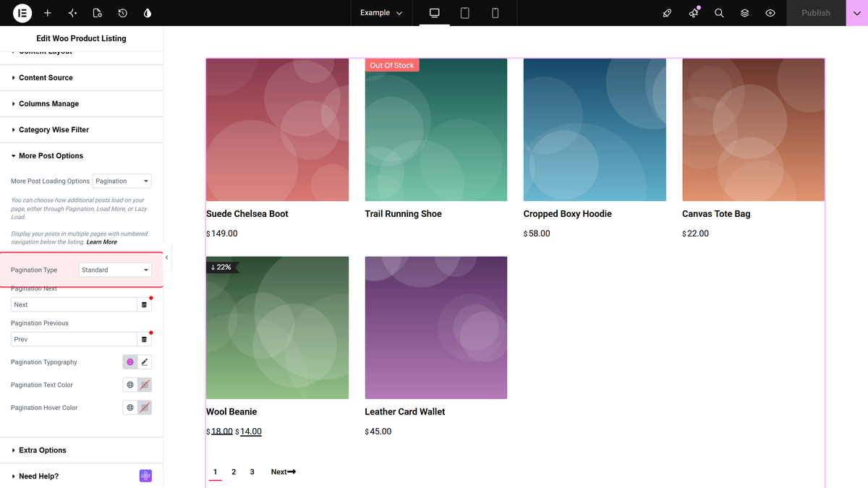This screenshot has height=488, width=868.
Task: Click the Suede Chelsea Boot product image
Action: coord(277,129)
